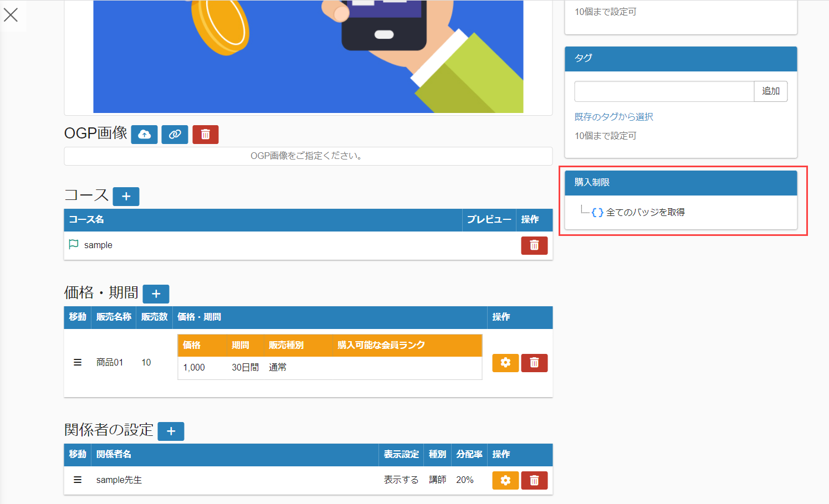Open 既存のタグから選択 link

613,117
